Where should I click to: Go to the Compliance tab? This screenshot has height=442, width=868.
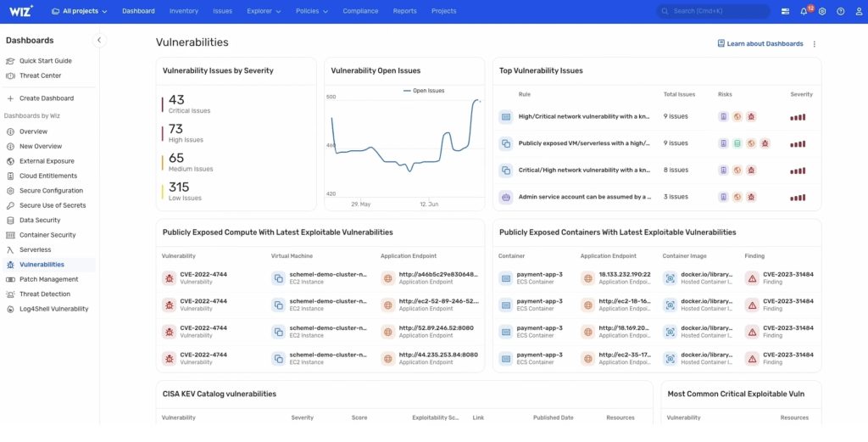coord(360,12)
